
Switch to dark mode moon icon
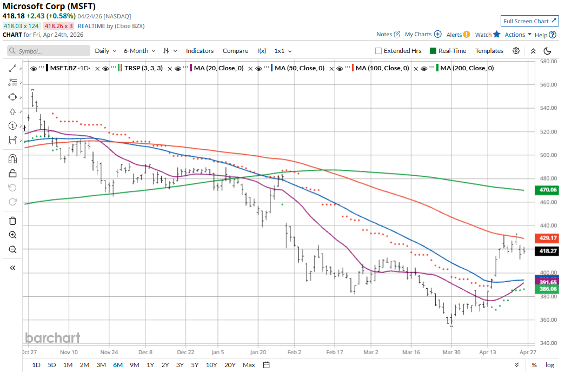(547, 51)
